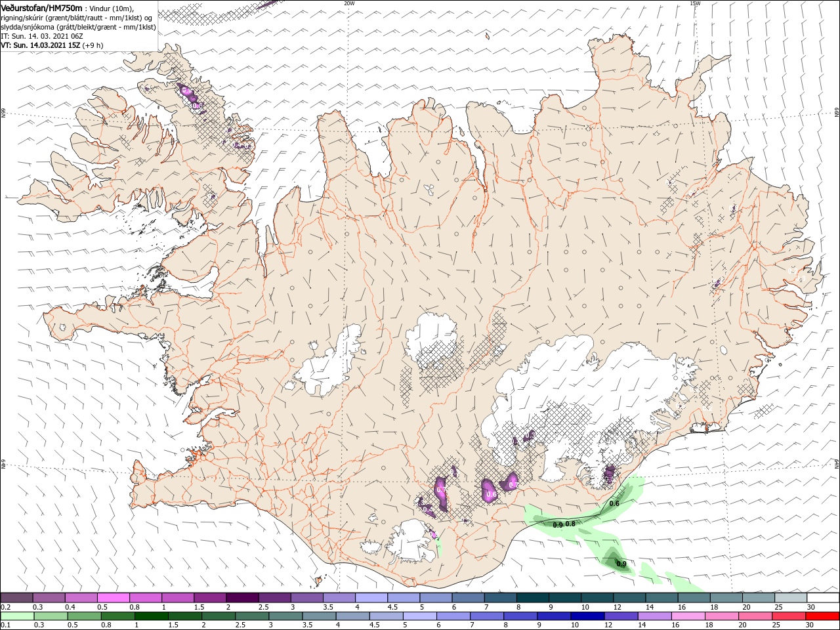Pick lower legend pale green swatch between 0.1 and 0.3

click(x=17, y=616)
